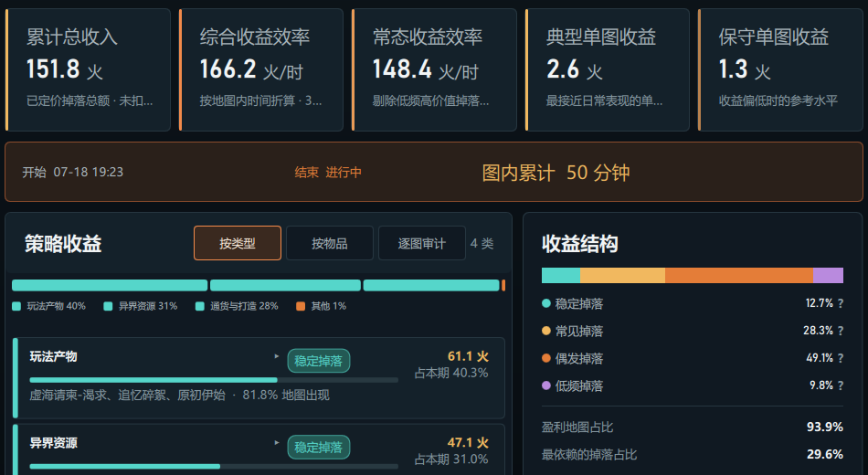The width and height of the screenshot is (868, 475).
Task: Open help mark next to 低频掉落 9.8%
Action: coord(841,385)
